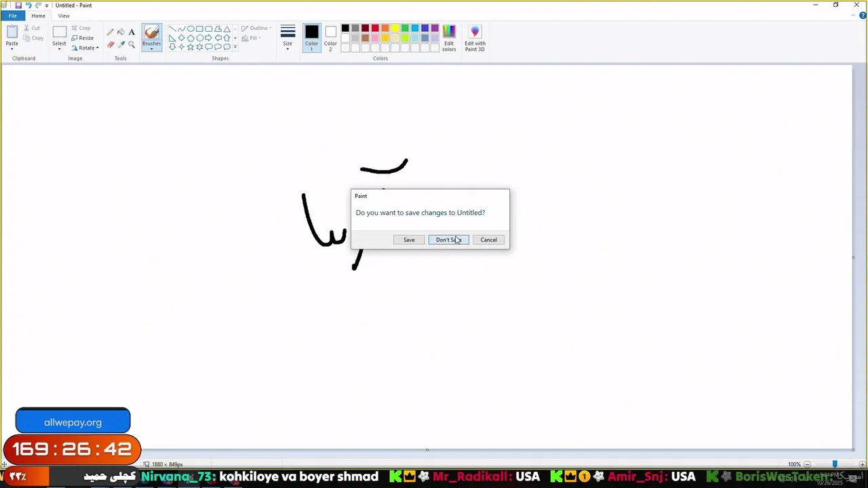Viewport: 868px width, 488px height.
Task: Expand the Brushes dropdown arrow
Action: pyautogui.click(x=152, y=49)
